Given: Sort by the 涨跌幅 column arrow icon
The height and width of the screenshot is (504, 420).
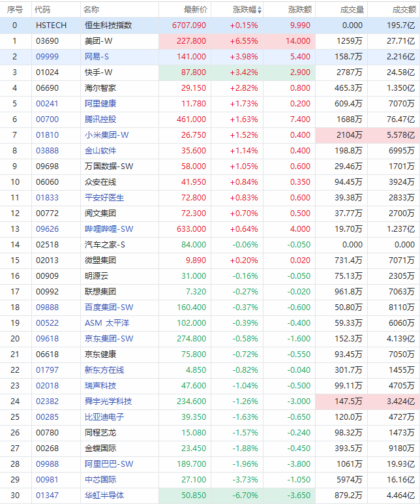Looking at the screenshot, I should (x=260, y=10).
